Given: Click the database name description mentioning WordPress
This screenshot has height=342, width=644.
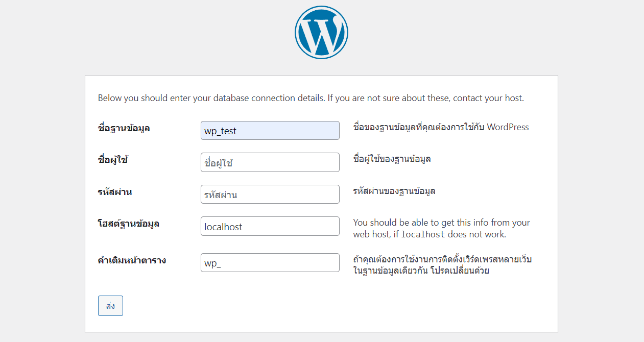Looking at the screenshot, I should [x=441, y=127].
